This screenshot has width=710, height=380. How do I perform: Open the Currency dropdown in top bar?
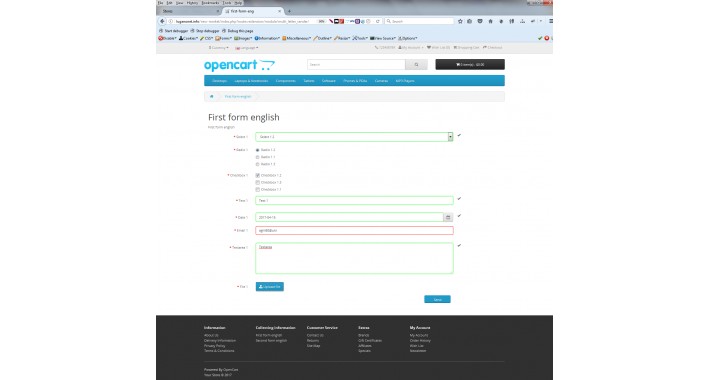click(x=218, y=48)
